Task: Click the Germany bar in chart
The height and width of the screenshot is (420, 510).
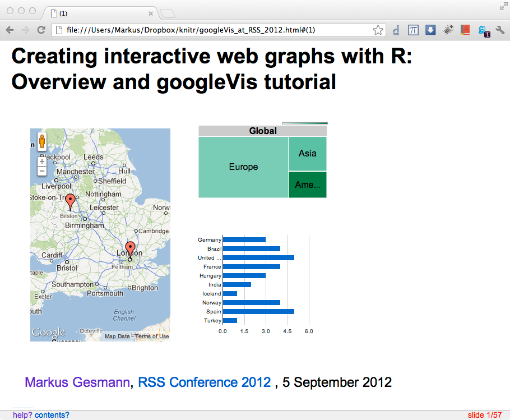Action: pyautogui.click(x=244, y=240)
